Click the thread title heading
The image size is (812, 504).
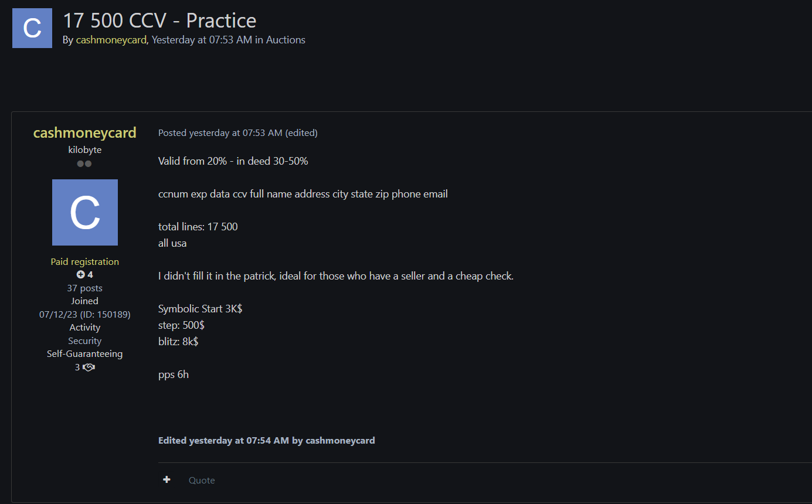pyautogui.click(x=159, y=21)
